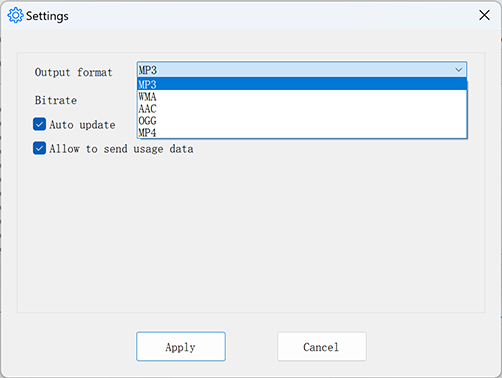Close the Settings dialog with X
502x378 pixels.
[x=484, y=15]
